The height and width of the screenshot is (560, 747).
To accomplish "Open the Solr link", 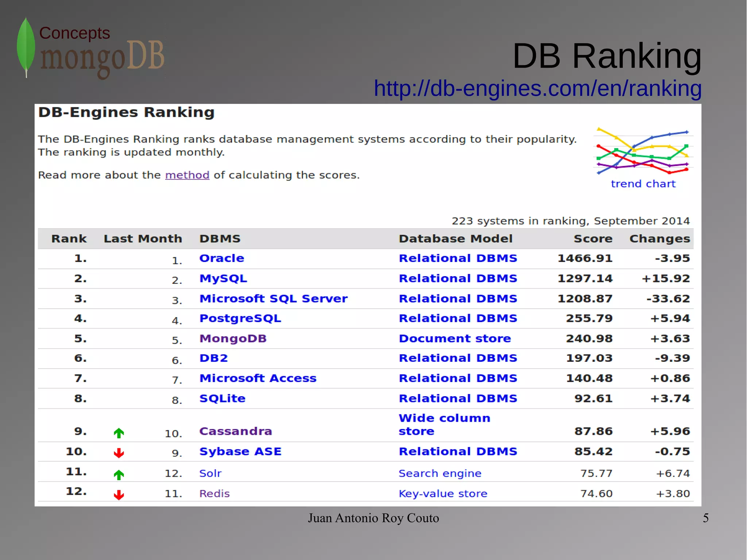I will click(x=210, y=474).
